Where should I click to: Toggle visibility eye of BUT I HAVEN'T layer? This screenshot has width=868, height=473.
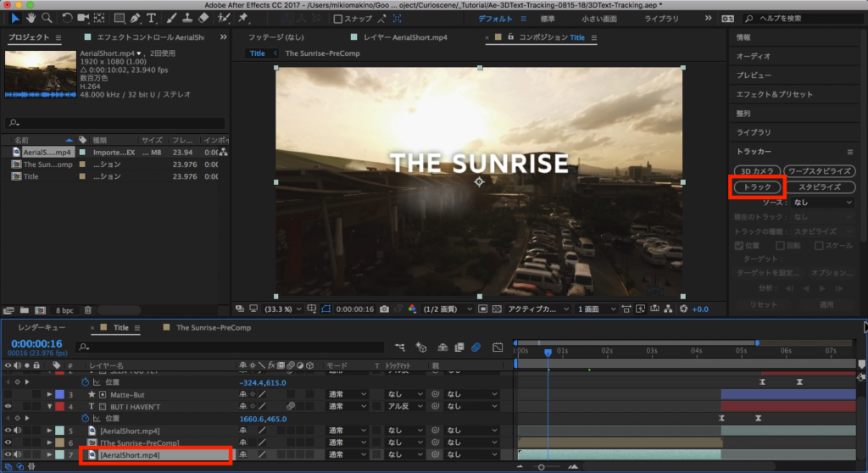[x=8, y=407]
